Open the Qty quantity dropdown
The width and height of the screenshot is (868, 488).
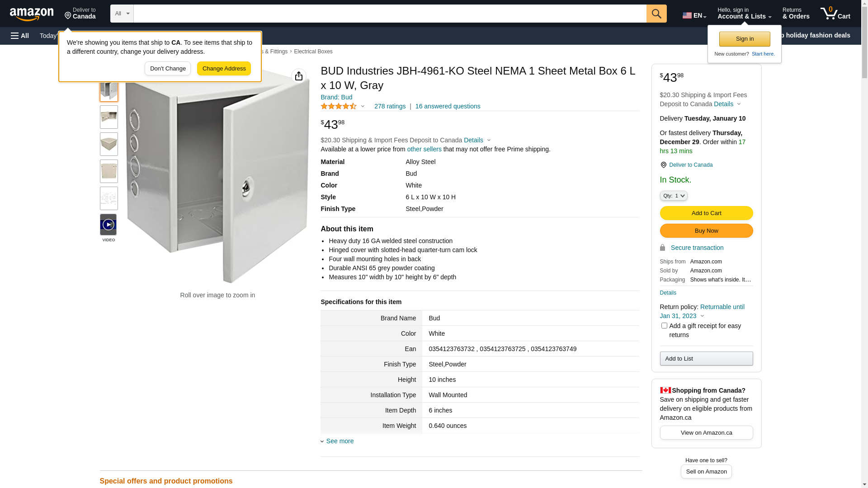[x=674, y=196]
